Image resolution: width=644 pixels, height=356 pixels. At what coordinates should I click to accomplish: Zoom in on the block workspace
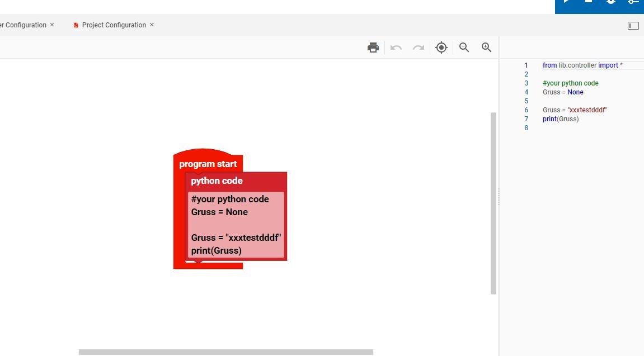click(487, 48)
